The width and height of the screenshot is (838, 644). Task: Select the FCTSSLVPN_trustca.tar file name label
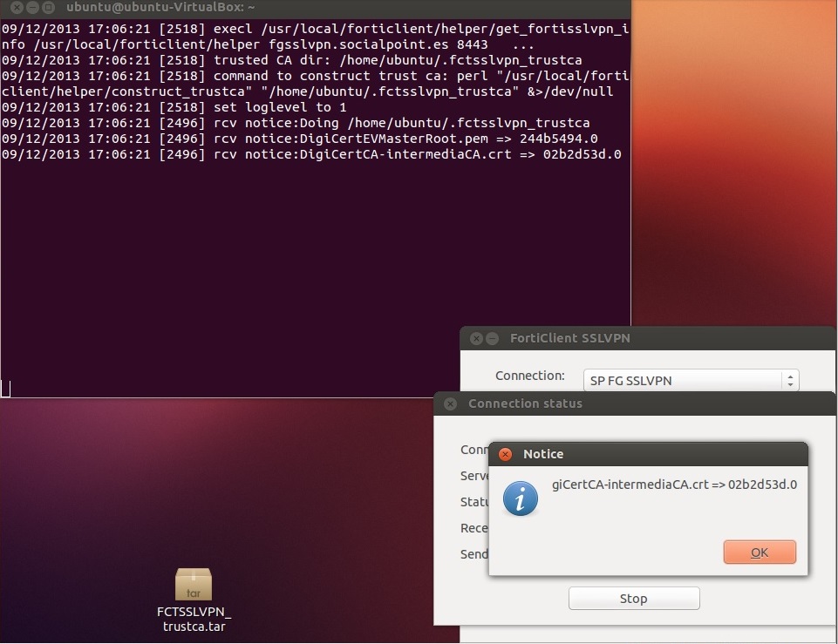pyautogui.click(x=194, y=619)
